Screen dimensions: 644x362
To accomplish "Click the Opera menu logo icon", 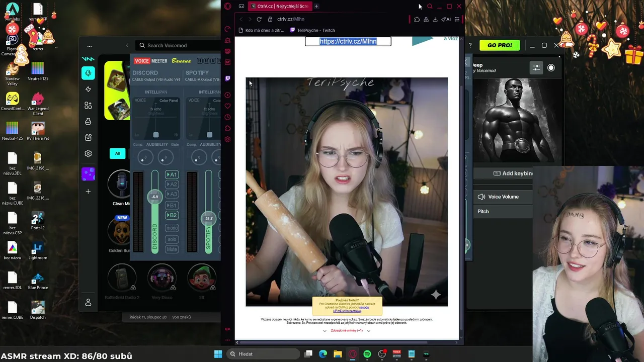I will point(228,6).
